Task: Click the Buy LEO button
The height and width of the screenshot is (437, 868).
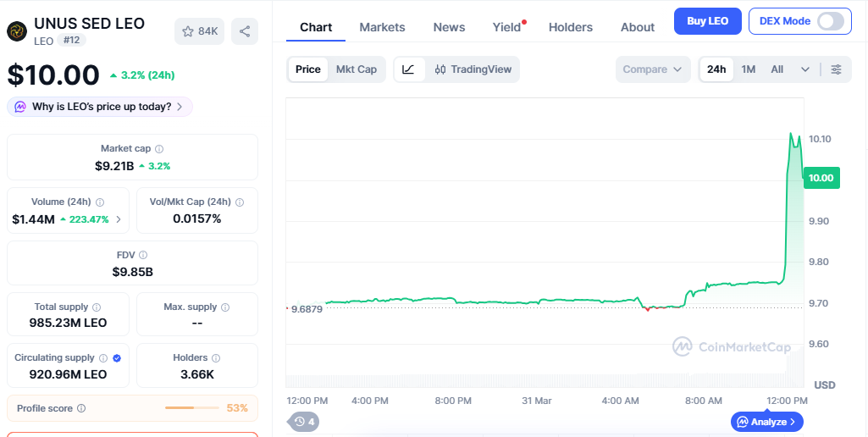Action: 707,21
